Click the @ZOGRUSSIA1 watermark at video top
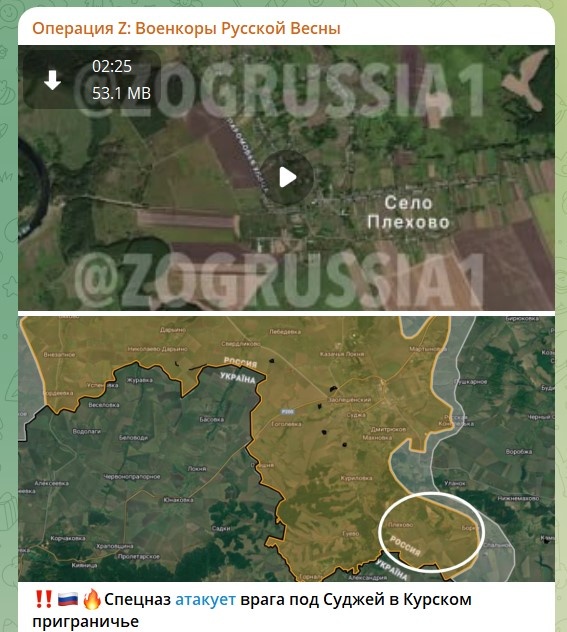Viewport: 567px width, 632px height. [x=278, y=90]
